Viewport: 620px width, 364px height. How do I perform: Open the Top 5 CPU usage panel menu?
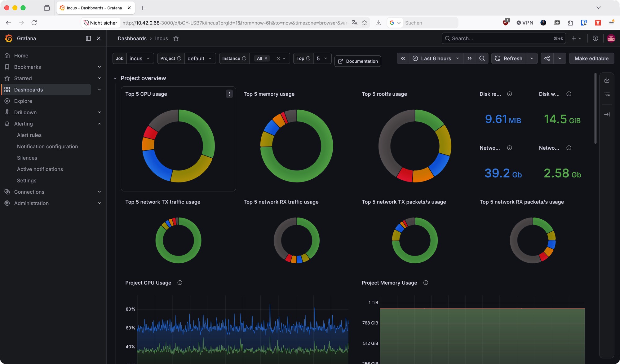pos(229,94)
